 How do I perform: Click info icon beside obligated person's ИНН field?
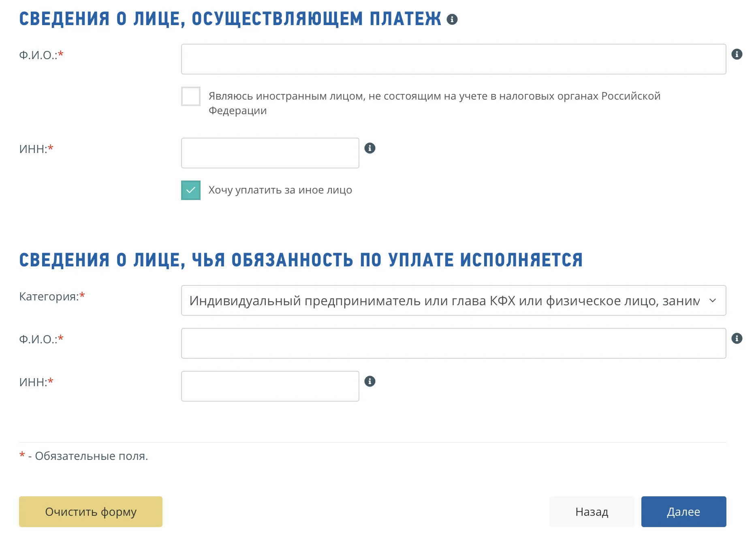[x=370, y=381]
